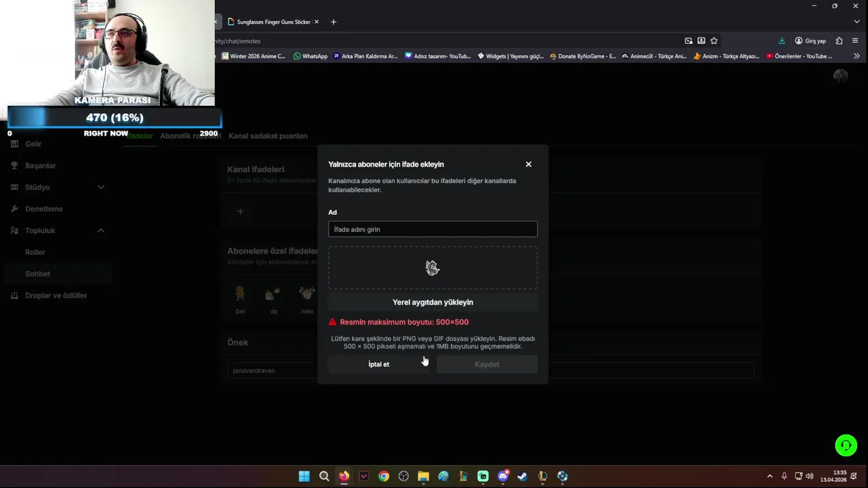This screenshot has height=488, width=868.
Task: Click the plus icon under Kanal ifadeleri
Action: click(x=240, y=211)
